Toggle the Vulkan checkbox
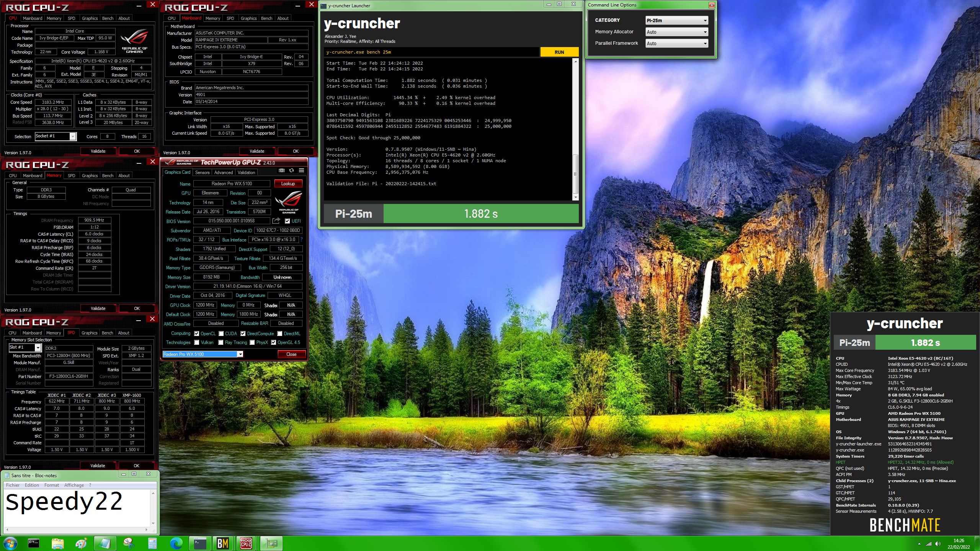 tap(197, 342)
